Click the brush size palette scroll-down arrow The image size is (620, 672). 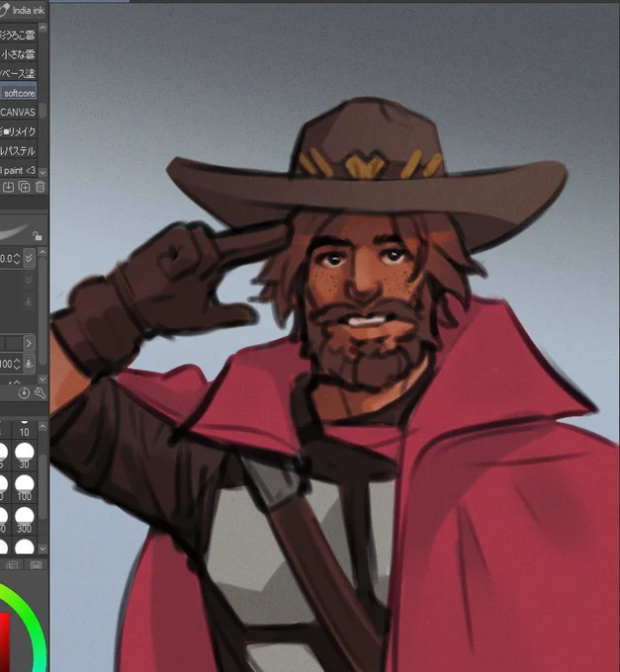point(43,548)
